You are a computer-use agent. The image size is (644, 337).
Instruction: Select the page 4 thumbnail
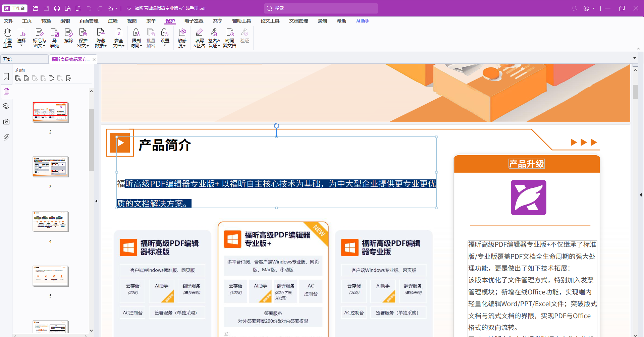pyautogui.click(x=51, y=221)
